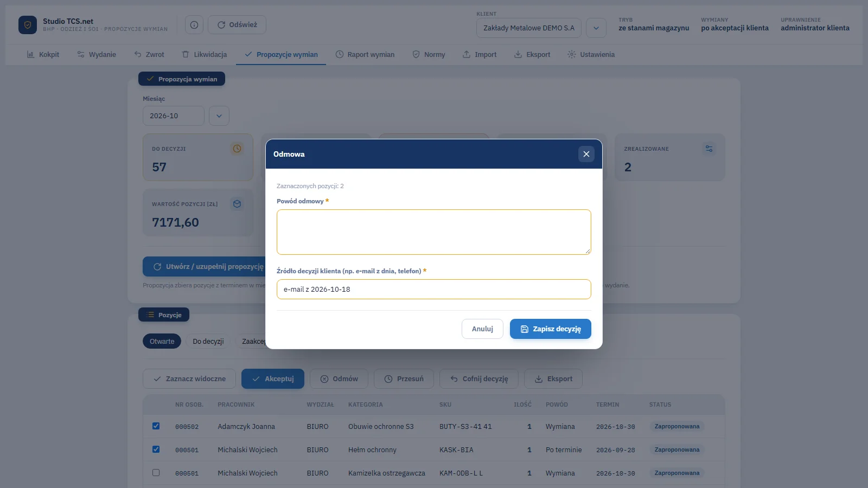The width and height of the screenshot is (868, 488).
Task: Click the Odmów button
Action: (x=339, y=379)
